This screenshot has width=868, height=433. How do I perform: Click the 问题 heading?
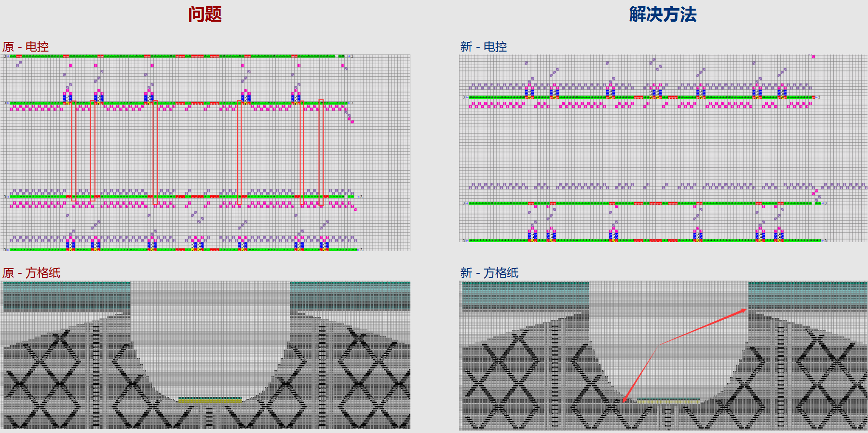coord(205,14)
